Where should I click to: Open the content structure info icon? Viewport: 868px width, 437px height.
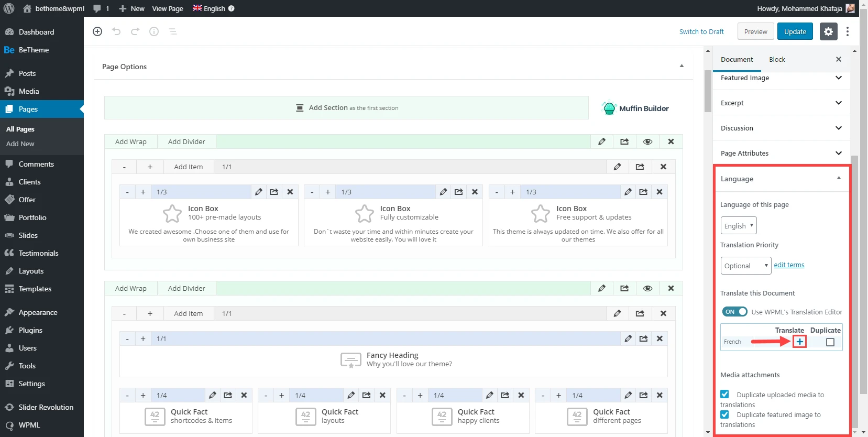[154, 31]
